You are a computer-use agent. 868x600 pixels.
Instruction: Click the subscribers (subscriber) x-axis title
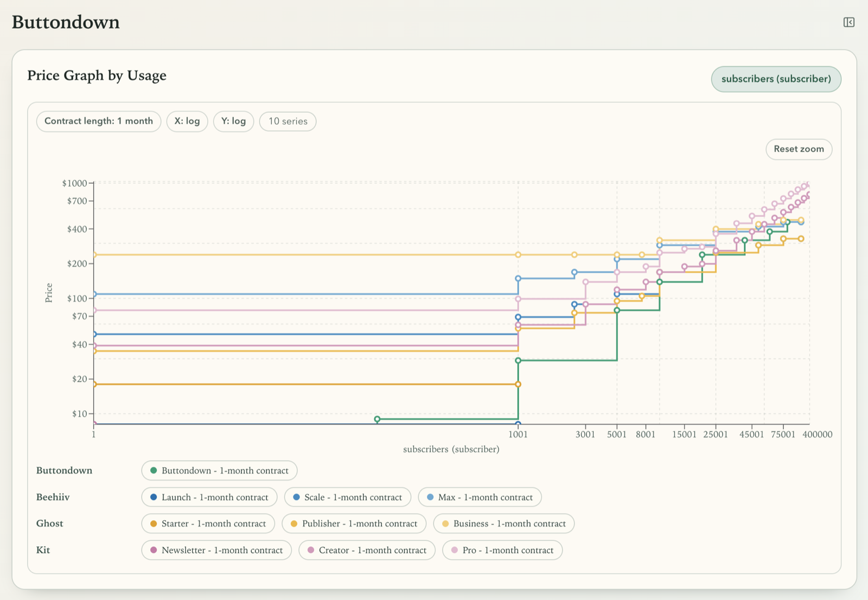coord(451,449)
